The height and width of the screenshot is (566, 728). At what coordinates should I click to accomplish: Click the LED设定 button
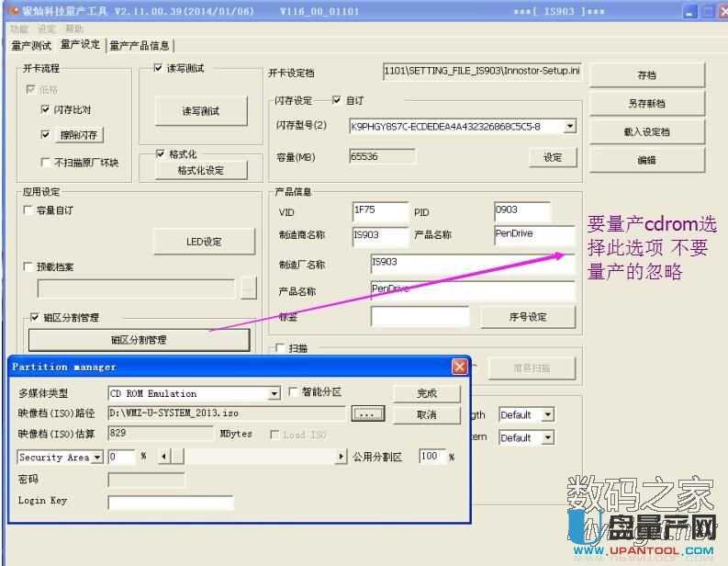pyautogui.click(x=204, y=242)
